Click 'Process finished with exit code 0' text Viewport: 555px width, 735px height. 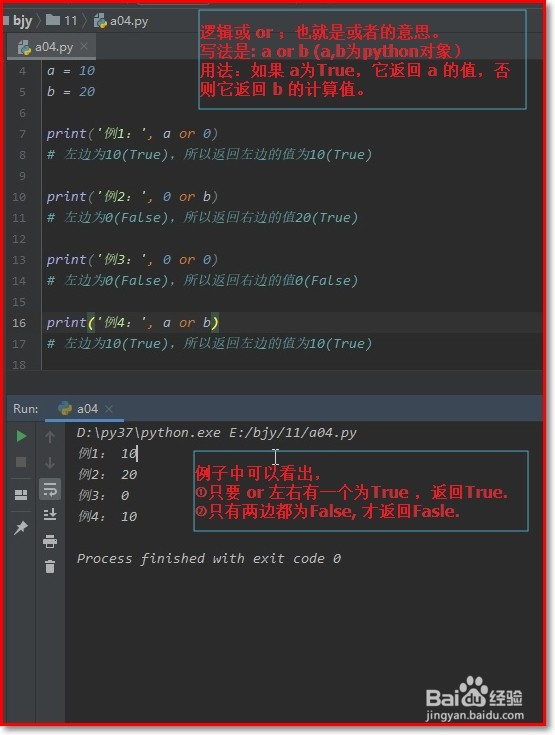(209, 558)
